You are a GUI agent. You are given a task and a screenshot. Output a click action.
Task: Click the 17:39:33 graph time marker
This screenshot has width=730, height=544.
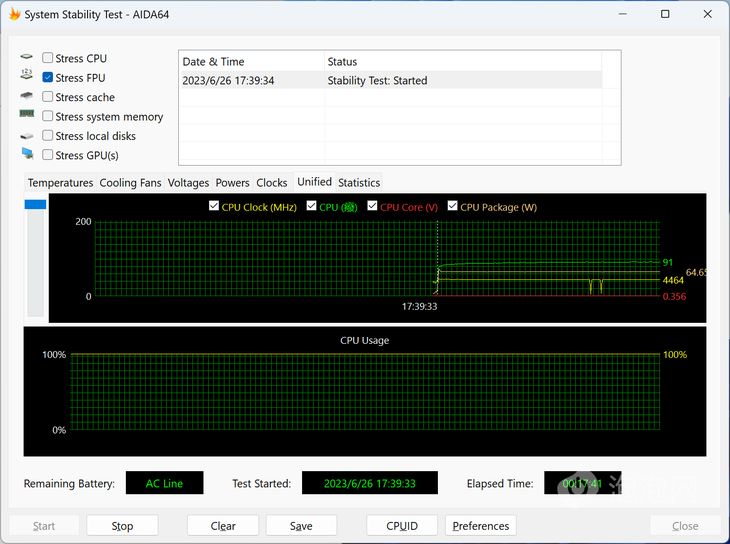pos(419,306)
